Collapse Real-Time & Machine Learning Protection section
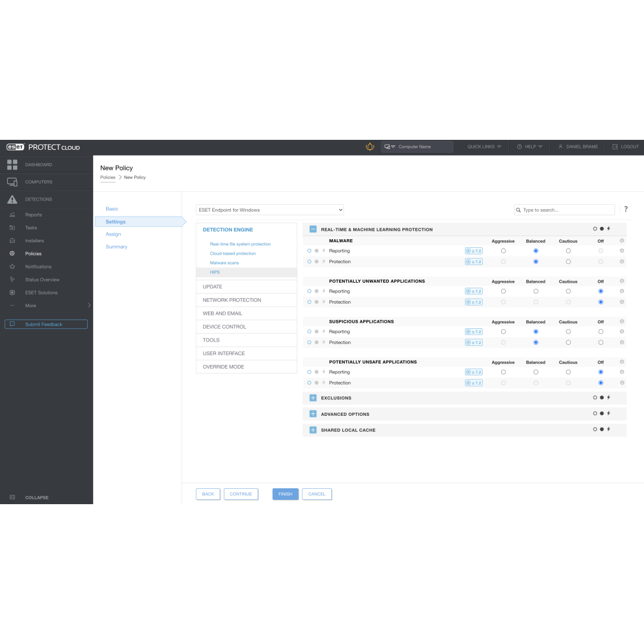This screenshot has height=644, width=644. click(313, 229)
